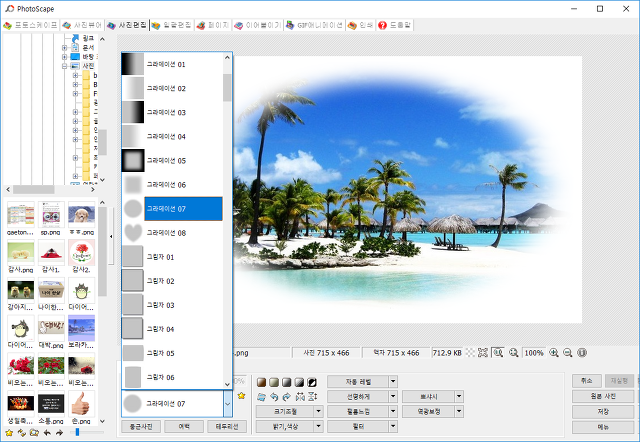The width and height of the screenshot is (640, 442).
Task: Click the 둥근사진 round photo button
Action: (141, 426)
